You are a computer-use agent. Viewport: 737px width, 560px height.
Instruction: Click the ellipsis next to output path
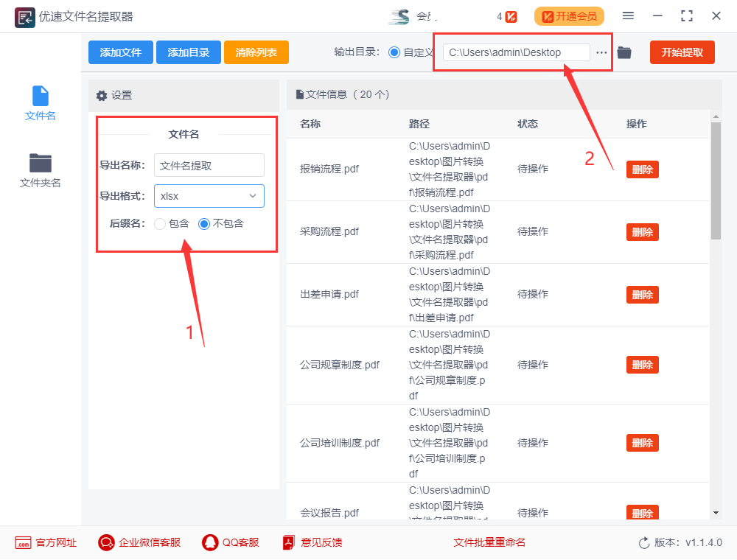pyautogui.click(x=602, y=52)
